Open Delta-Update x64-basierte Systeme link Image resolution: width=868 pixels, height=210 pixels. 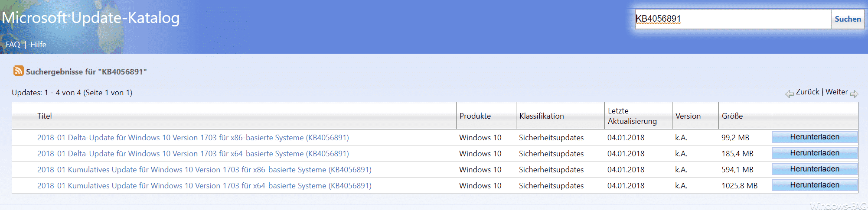pos(193,154)
